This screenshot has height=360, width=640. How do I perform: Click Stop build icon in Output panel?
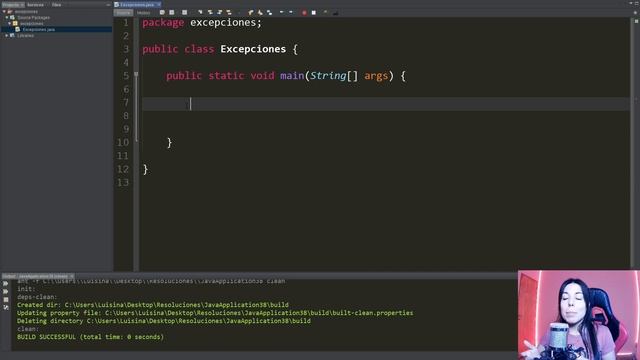(6, 300)
